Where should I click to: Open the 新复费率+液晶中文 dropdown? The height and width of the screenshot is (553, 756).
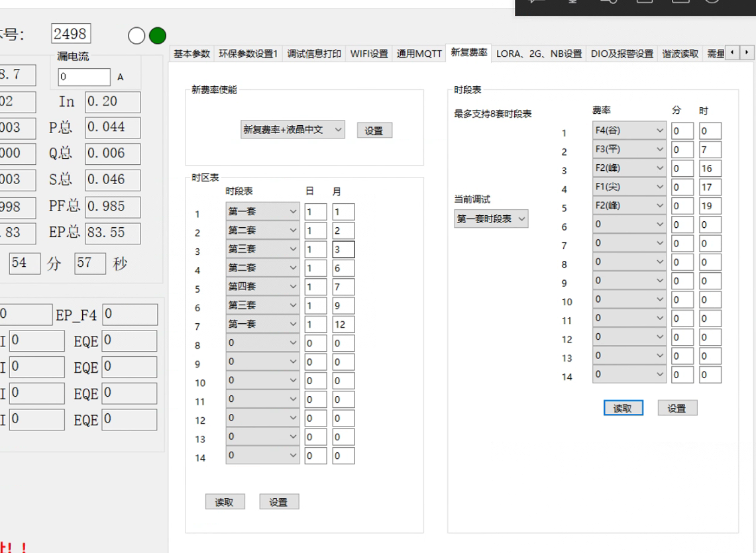(x=292, y=130)
